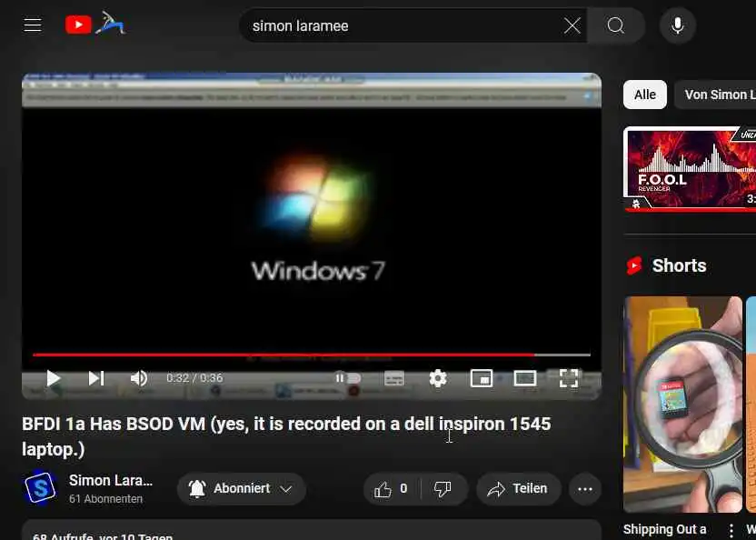Click the magnifier search button
Viewport: 756px width, 540px height.
pos(616,25)
